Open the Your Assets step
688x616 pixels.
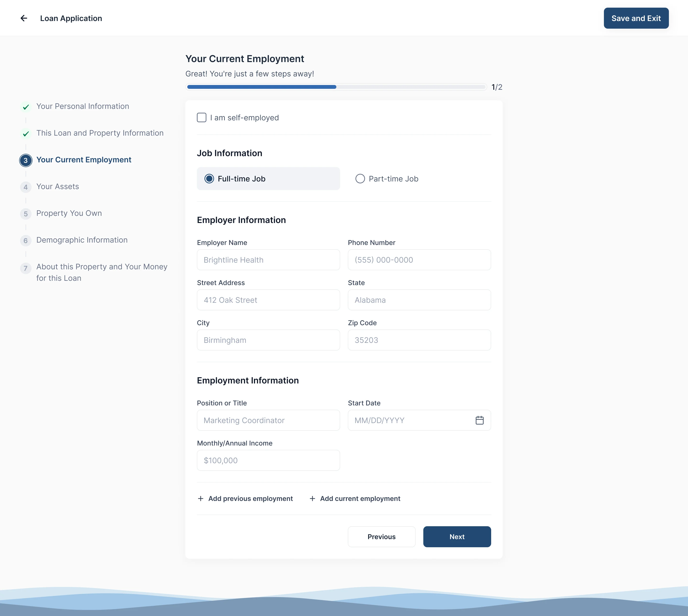pyautogui.click(x=58, y=186)
